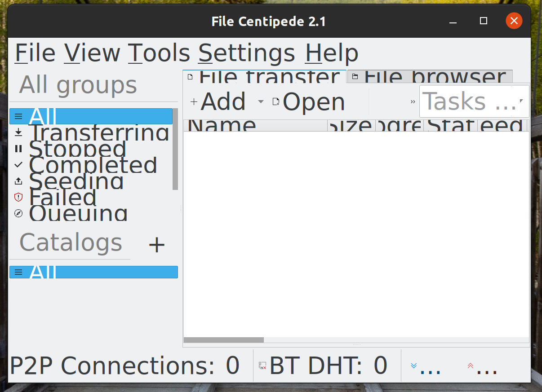The height and width of the screenshot is (392, 542).
Task: Click the Seeding upload icon
Action: point(18,181)
